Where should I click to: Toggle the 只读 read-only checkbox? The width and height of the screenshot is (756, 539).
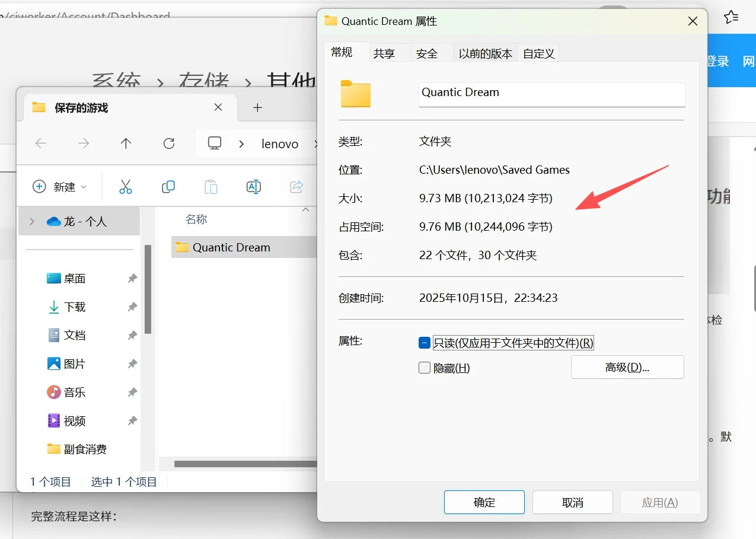click(424, 343)
